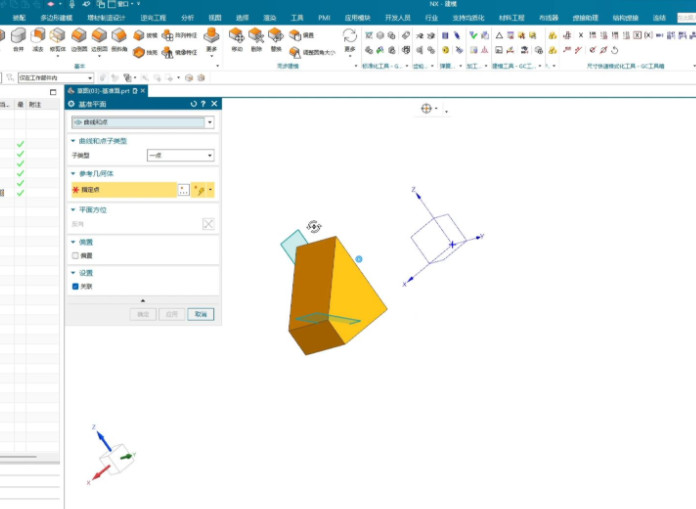The width and height of the screenshot is (696, 509).
Task: Collapse the dialog with the small up arrow
Action: tap(143, 301)
